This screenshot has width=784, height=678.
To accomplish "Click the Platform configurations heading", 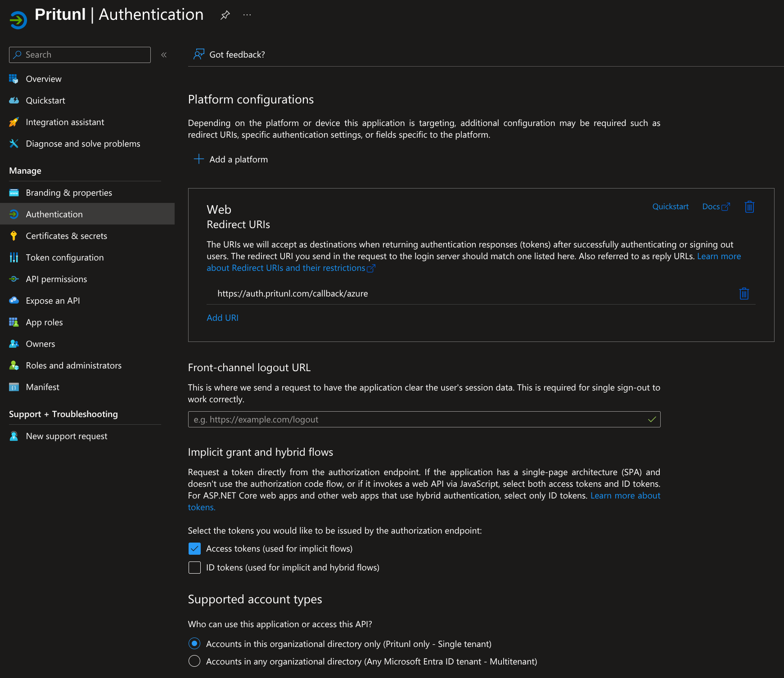I will (251, 99).
